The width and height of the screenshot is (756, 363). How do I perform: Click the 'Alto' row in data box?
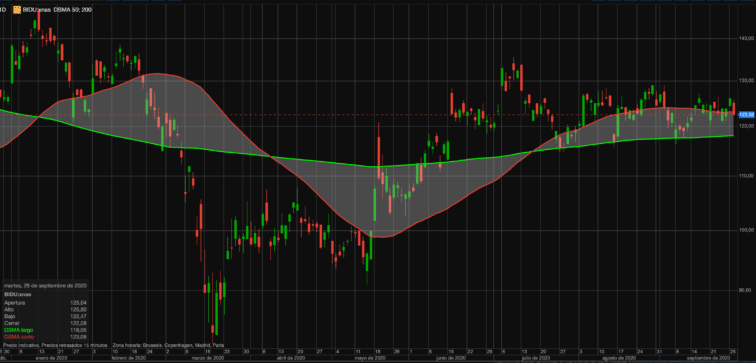44,309
